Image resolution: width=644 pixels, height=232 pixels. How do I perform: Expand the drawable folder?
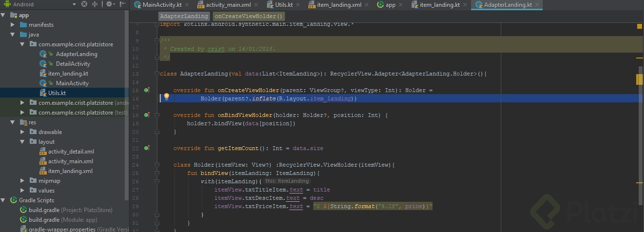click(22, 132)
